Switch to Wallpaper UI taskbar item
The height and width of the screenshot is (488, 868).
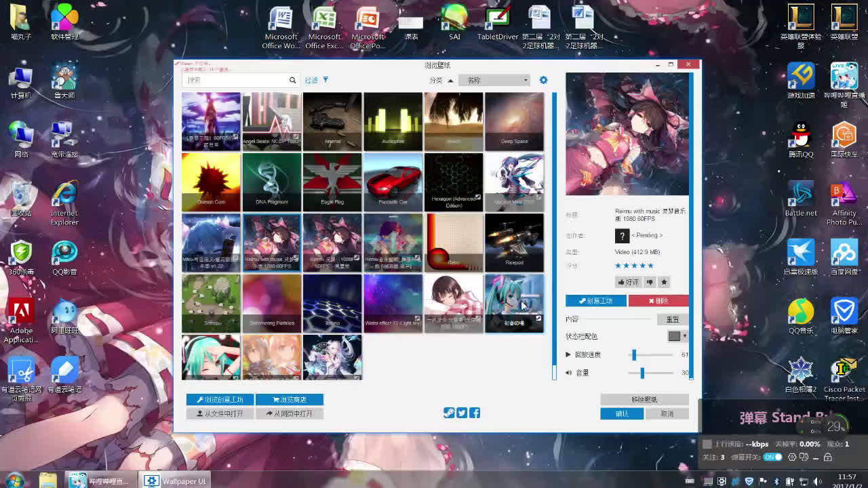[175, 481]
